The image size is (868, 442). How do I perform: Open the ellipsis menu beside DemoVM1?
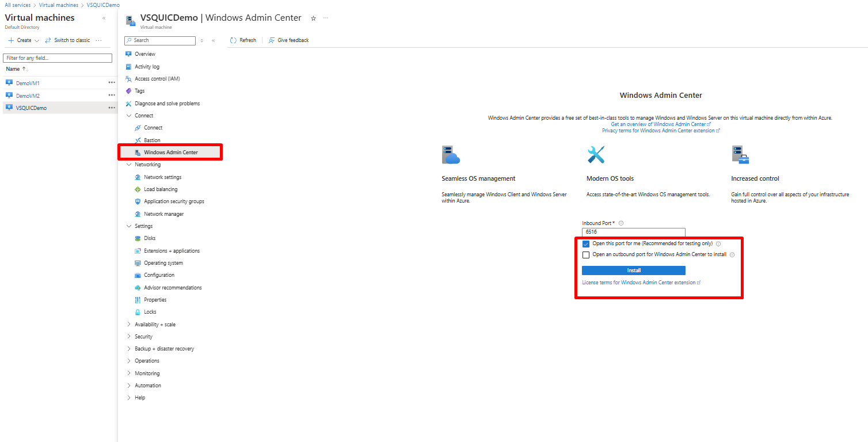click(112, 83)
